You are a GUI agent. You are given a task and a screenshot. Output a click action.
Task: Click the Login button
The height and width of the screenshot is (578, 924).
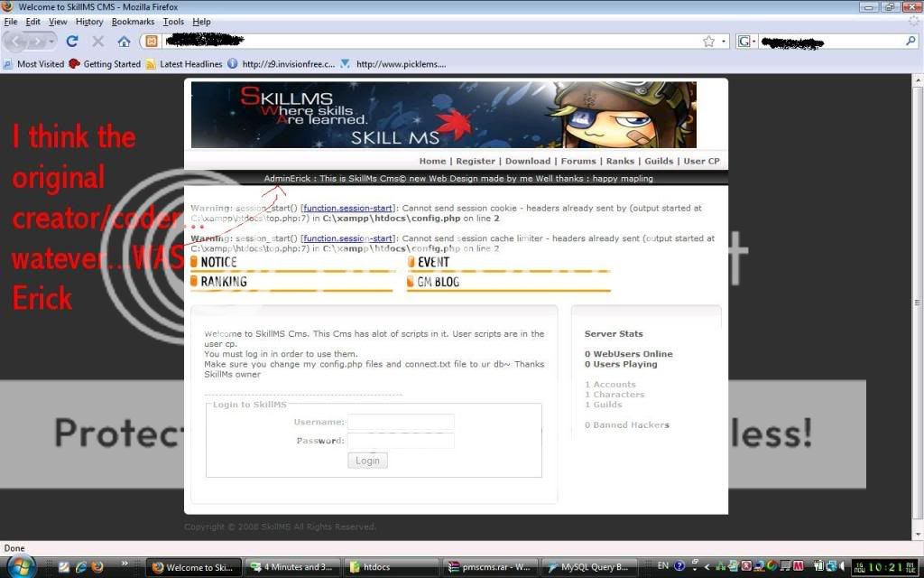[367, 461]
